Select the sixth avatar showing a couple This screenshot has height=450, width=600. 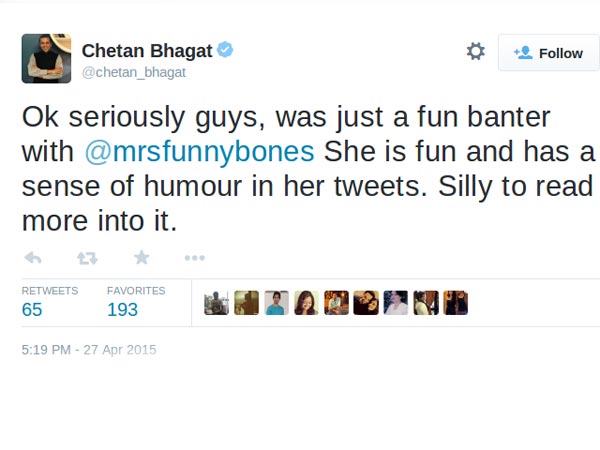pos(366,303)
